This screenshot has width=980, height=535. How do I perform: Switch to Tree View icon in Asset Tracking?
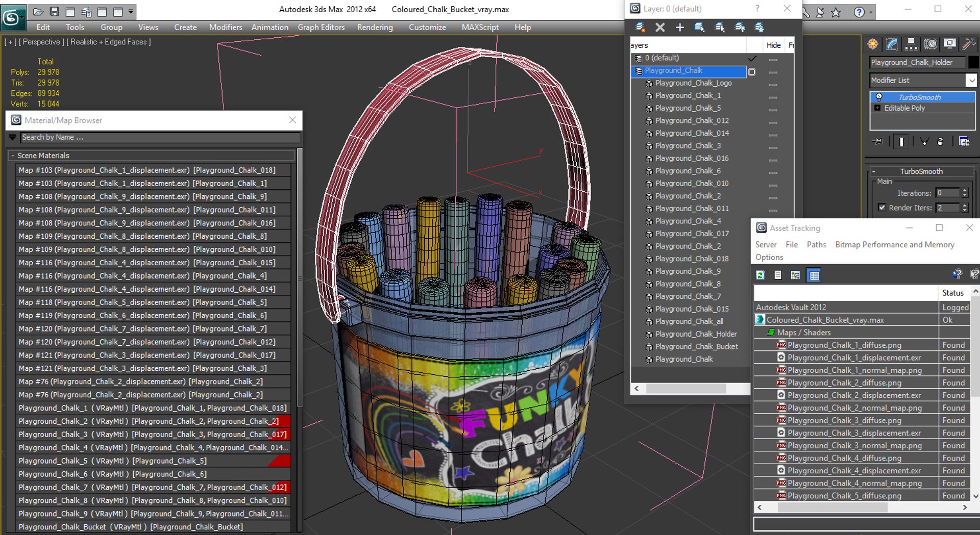tap(795, 275)
